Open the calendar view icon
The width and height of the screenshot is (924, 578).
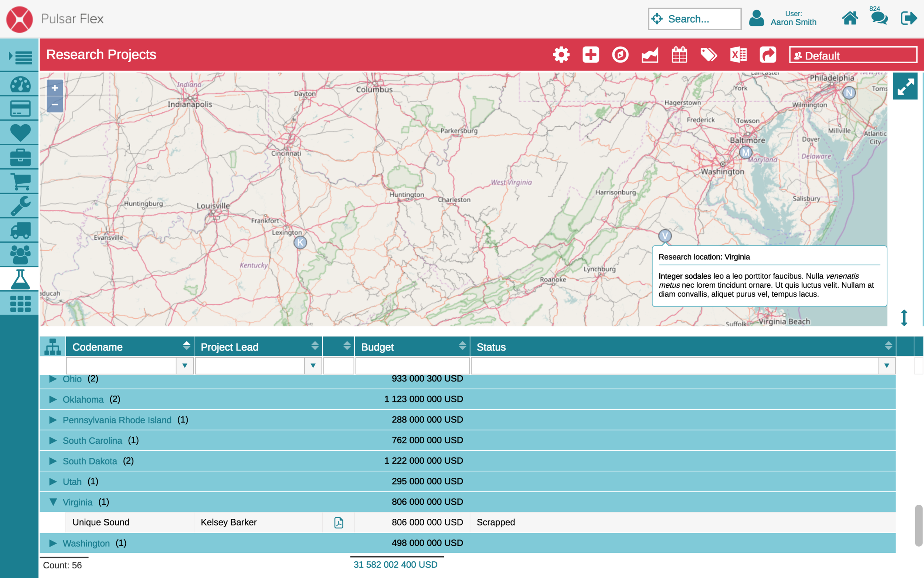point(679,55)
